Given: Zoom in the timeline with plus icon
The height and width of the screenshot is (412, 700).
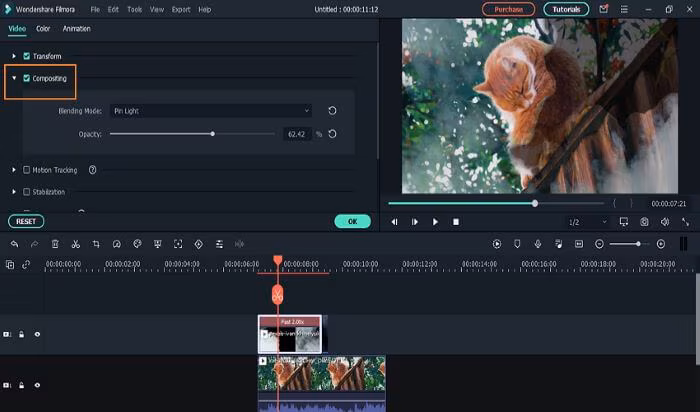Looking at the screenshot, I should (661, 244).
